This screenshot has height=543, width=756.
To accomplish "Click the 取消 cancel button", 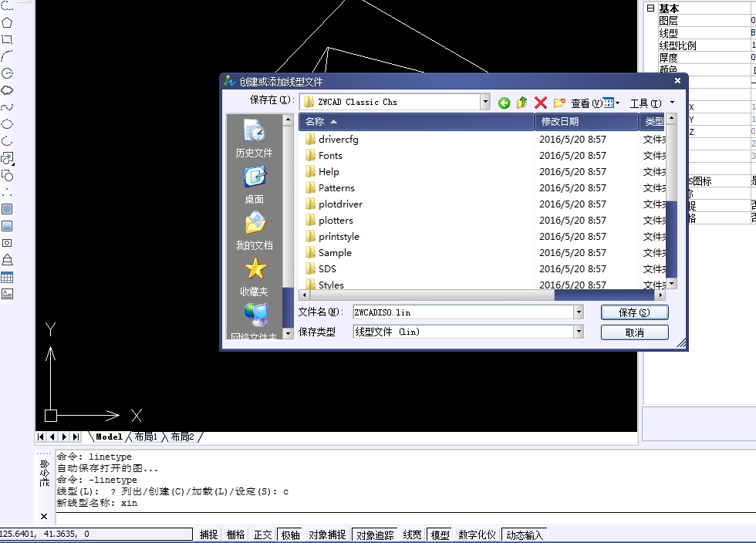I will (636, 332).
